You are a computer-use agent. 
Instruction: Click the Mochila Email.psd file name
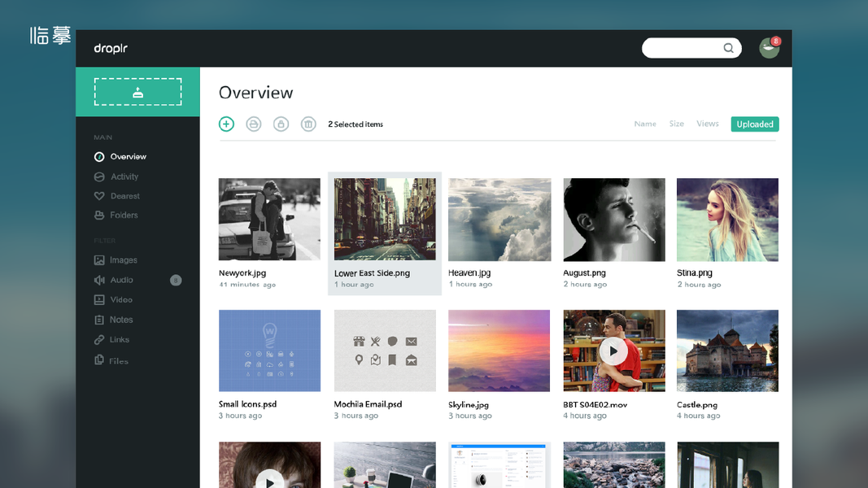point(368,404)
